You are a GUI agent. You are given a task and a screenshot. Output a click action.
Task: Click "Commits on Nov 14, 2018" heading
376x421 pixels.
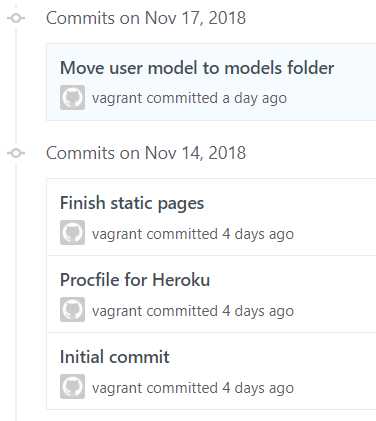(x=146, y=153)
